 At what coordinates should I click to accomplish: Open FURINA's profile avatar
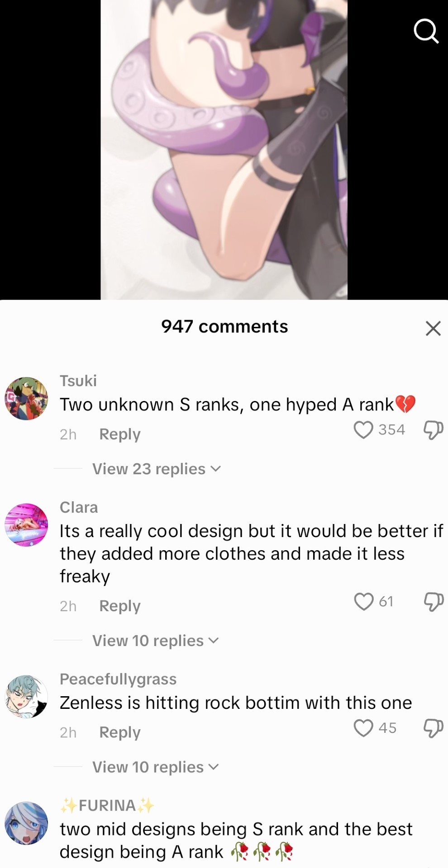click(26, 823)
